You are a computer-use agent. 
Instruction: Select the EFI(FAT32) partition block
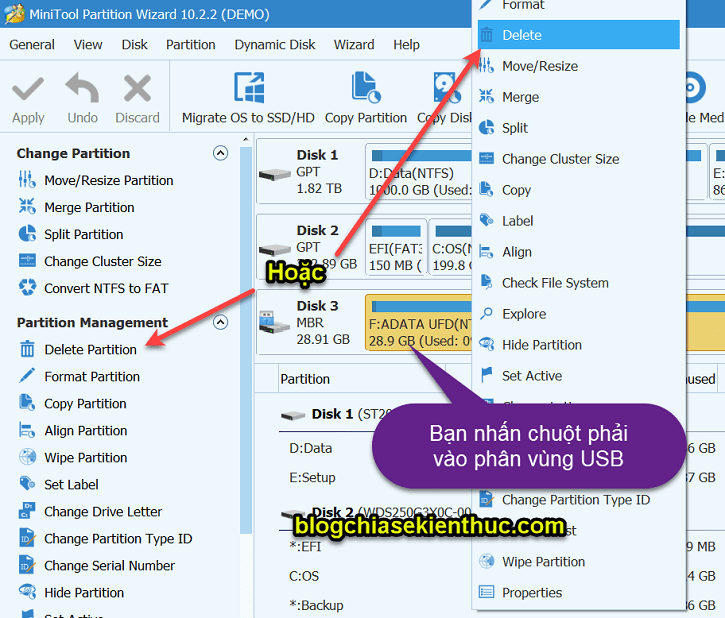point(395,248)
